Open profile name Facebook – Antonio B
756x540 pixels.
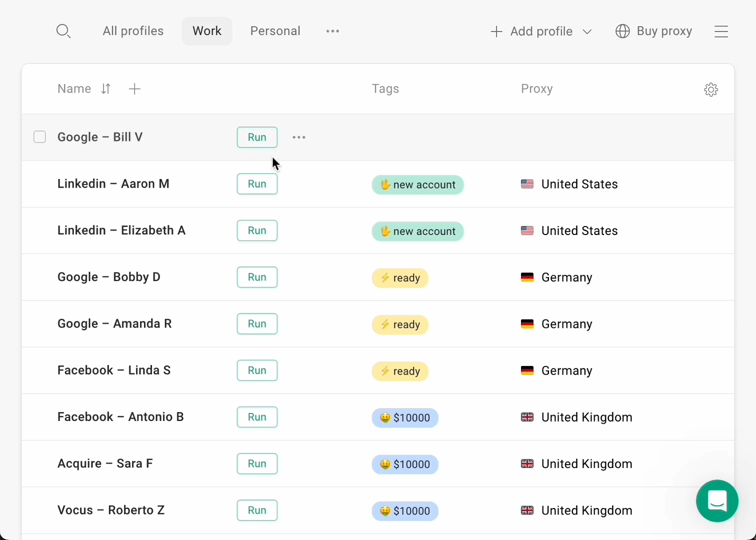point(120,416)
